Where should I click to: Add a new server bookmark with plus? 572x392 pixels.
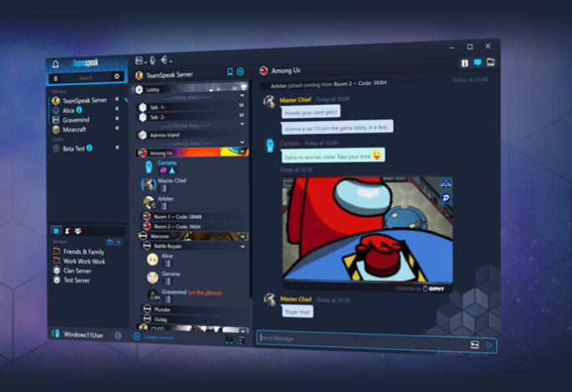(119, 242)
